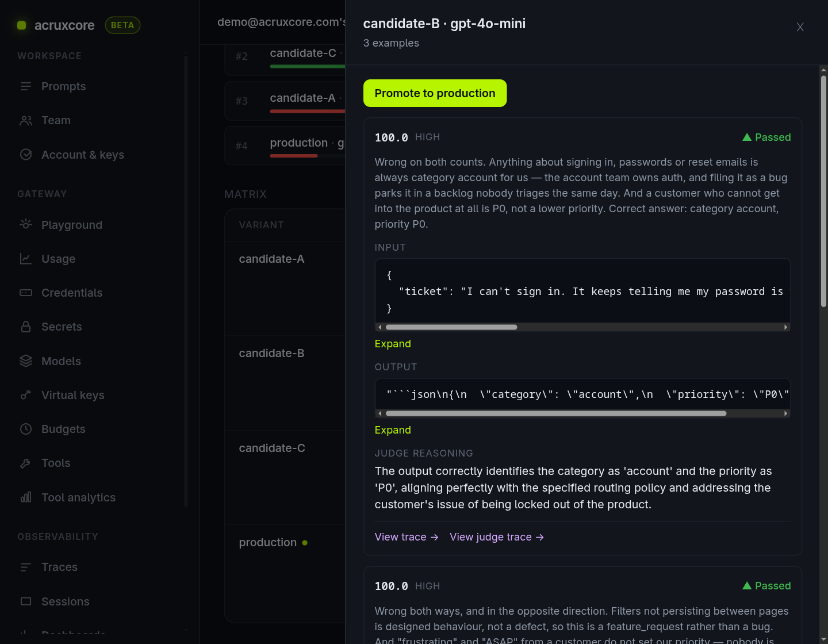
Task: Click the Playground sparkle icon
Action: [26, 224]
